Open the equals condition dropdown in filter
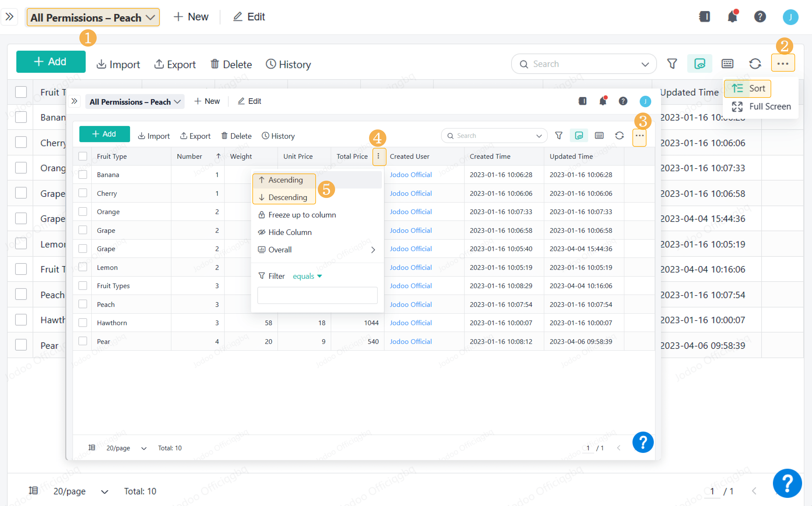 click(x=307, y=276)
